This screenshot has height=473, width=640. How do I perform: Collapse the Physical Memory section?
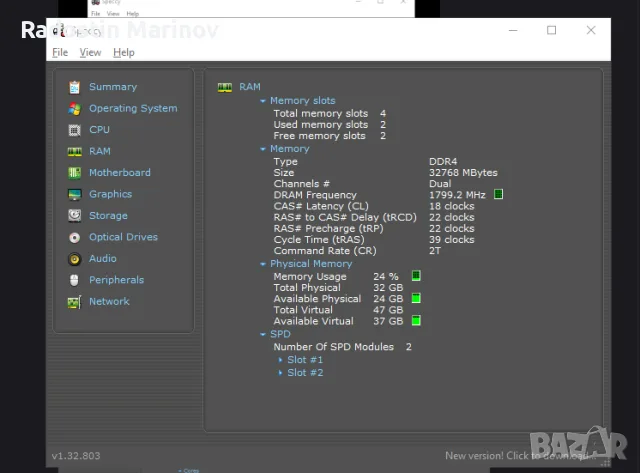tap(263, 264)
